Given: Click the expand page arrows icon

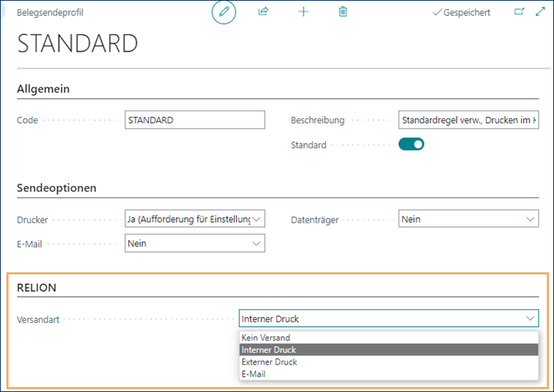Looking at the screenshot, I should [540, 12].
